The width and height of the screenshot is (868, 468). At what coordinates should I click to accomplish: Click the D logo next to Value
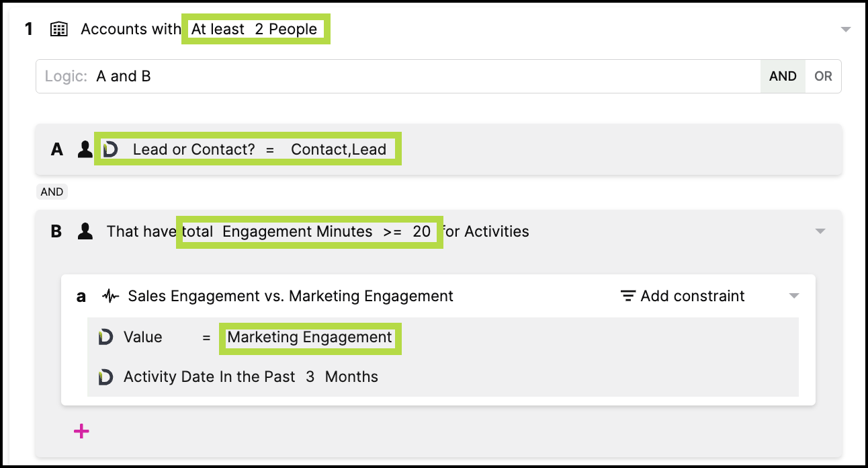coord(105,338)
